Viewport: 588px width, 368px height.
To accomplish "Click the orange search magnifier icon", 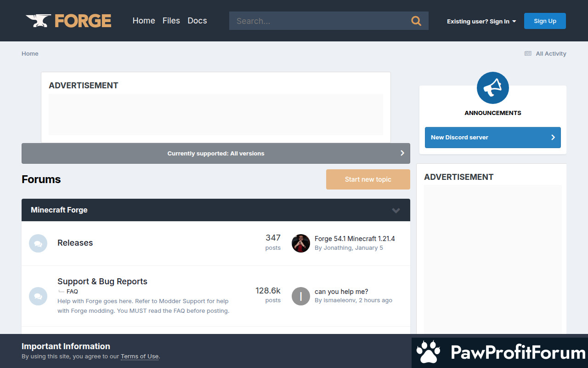I will point(416,21).
